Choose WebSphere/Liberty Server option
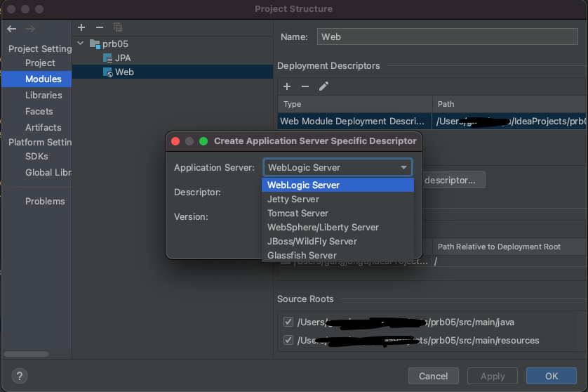This screenshot has height=392, width=588. [338, 228]
